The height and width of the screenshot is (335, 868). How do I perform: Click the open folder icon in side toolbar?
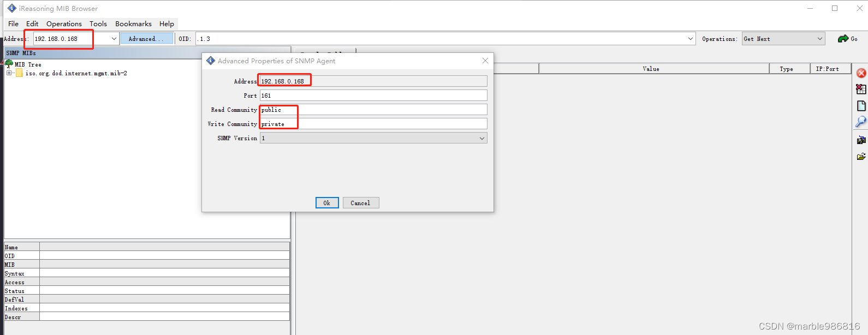coord(861,157)
